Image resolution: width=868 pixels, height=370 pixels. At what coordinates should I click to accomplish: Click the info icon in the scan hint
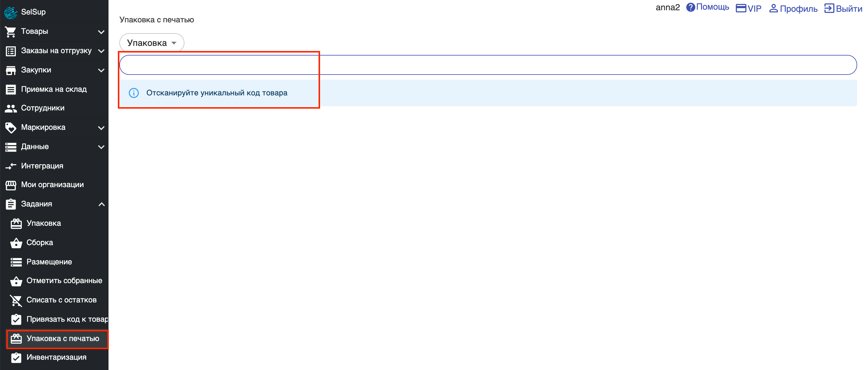point(134,93)
